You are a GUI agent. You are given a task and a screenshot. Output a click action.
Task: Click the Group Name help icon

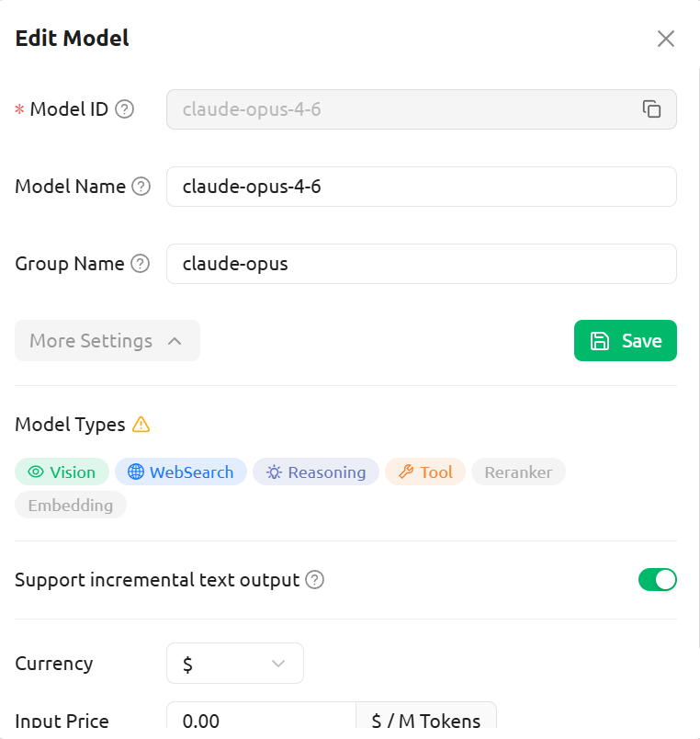140,264
